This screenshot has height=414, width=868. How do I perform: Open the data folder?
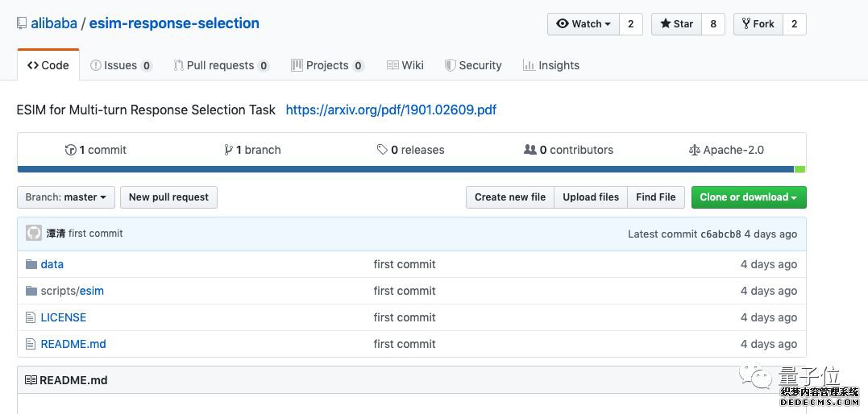[52, 264]
